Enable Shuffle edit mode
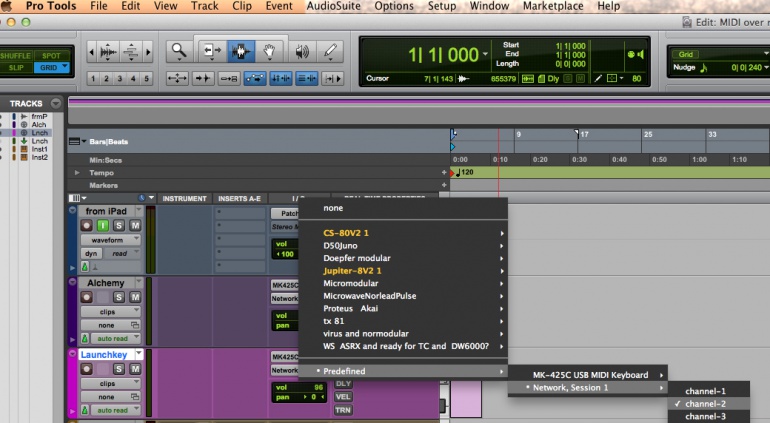The height and width of the screenshot is (423, 770). coord(16,56)
